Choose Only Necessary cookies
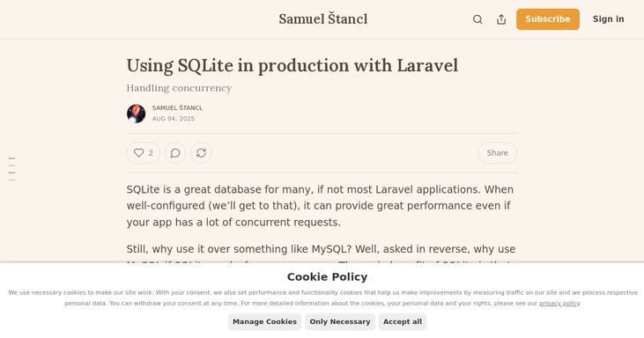Viewport: 644px width, 338px height. (x=340, y=321)
